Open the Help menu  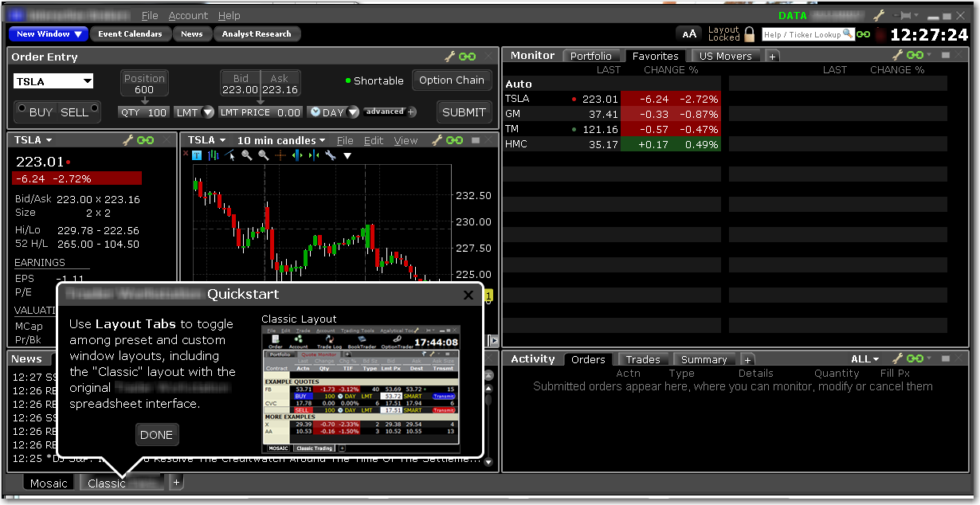(x=229, y=15)
